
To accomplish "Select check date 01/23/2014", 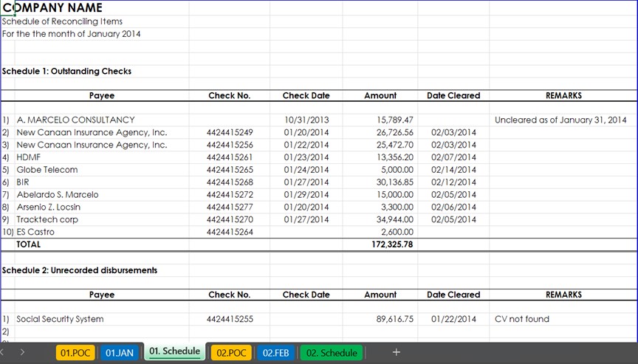I will 306,157.
